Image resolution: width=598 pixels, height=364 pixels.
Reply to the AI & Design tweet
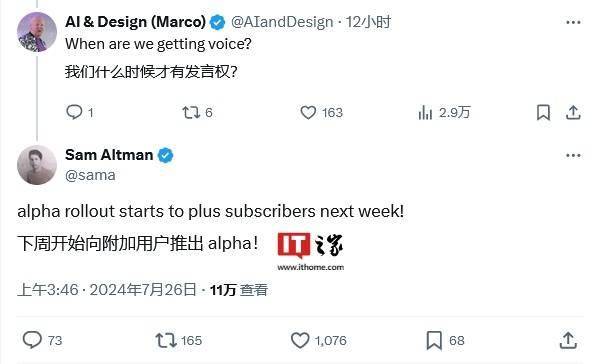(x=74, y=112)
